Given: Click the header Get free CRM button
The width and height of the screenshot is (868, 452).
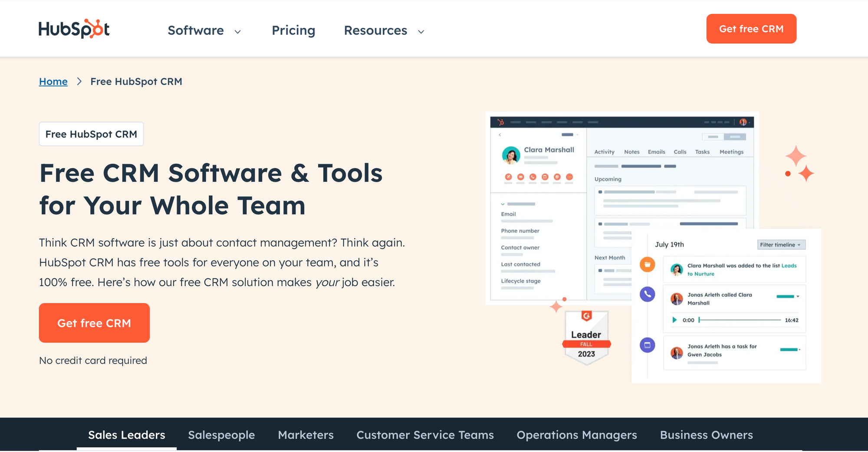Looking at the screenshot, I should pos(751,29).
